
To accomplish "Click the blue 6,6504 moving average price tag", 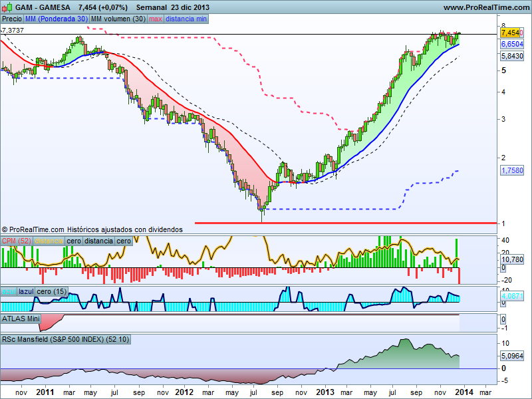I will click(511, 43).
